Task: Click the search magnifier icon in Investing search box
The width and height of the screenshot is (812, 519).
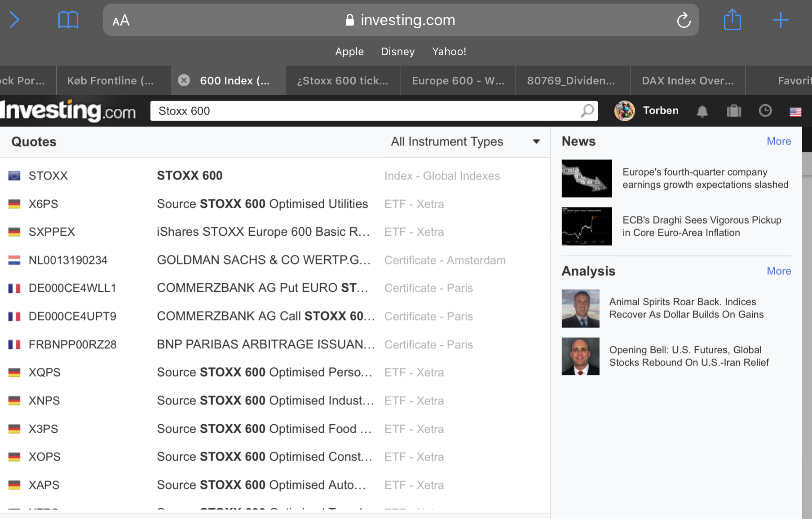Action: [x=587, y=110]
